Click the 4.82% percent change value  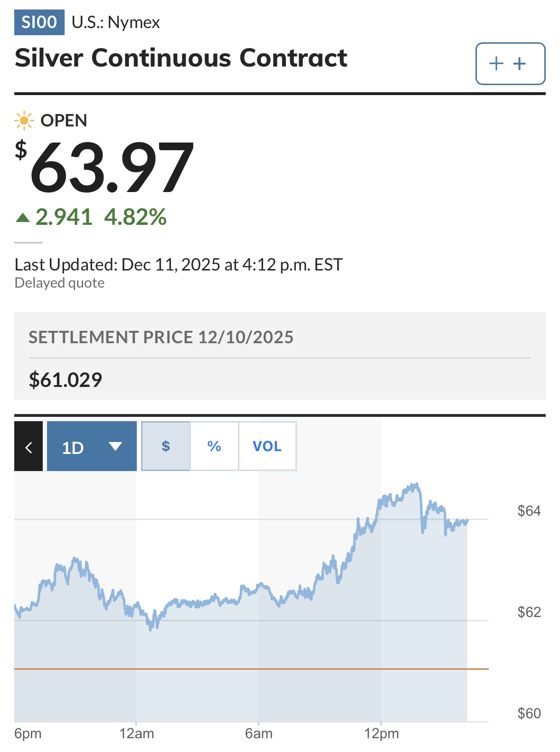click(135, 217)
